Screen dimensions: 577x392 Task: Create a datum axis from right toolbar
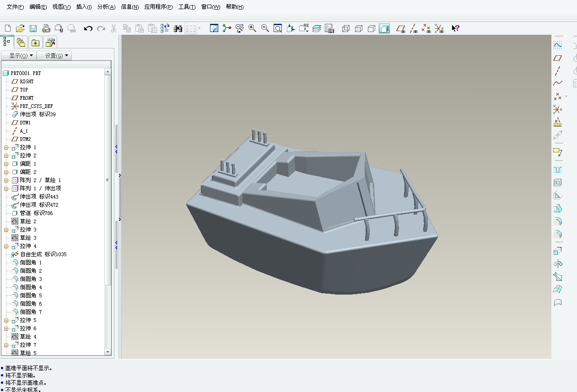point(557,71)
